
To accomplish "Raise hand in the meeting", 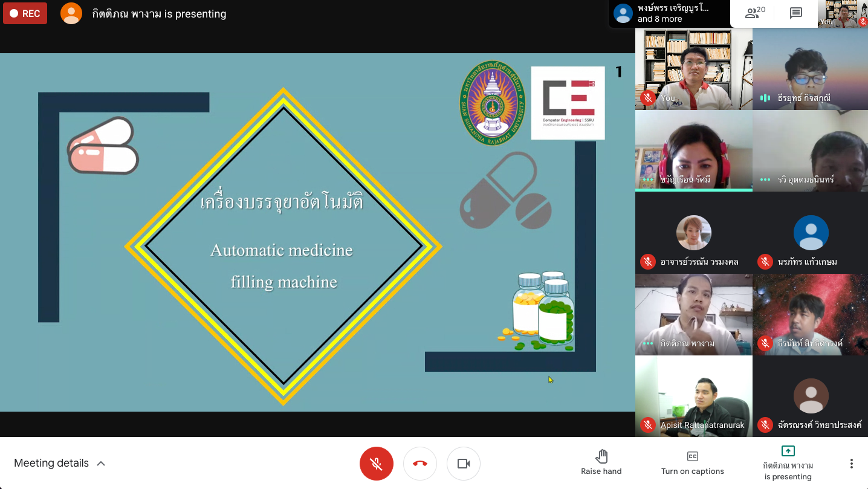I will (x=601, y=462).
